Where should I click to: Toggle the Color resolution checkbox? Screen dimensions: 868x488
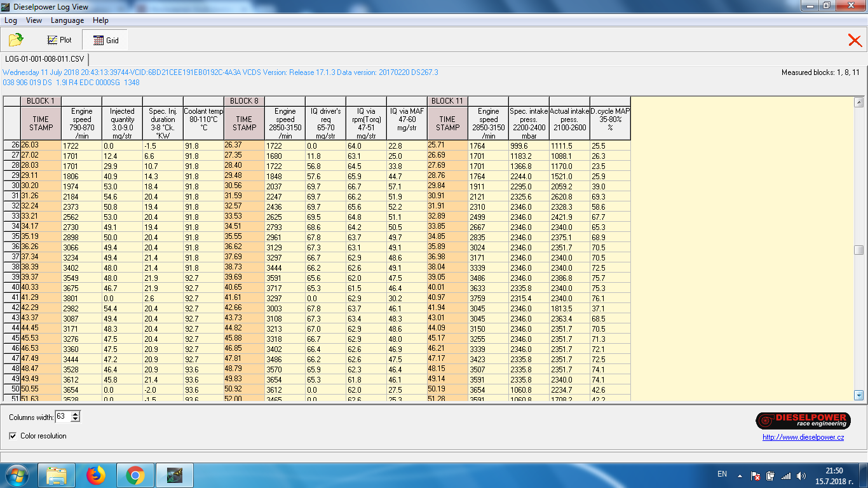pyautogui.click(x=13, y=436)
